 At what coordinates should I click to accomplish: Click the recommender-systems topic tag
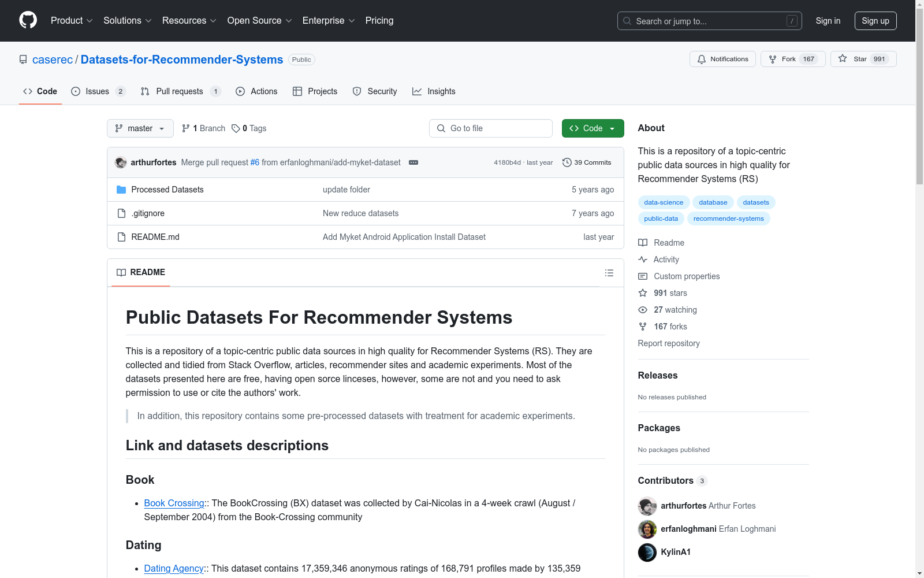729,218
